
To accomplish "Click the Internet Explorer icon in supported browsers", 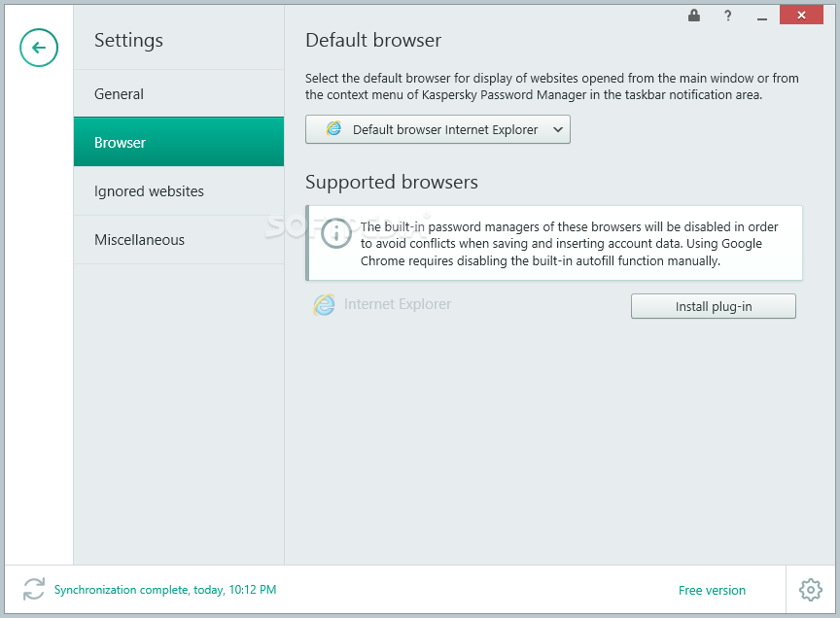I will [x=324, y=304].
